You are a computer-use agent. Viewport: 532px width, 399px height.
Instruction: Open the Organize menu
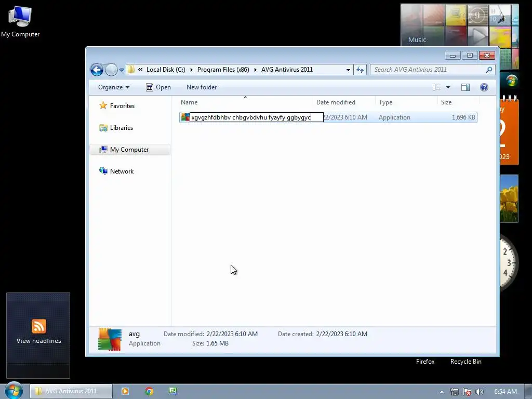tap(114, 87)
